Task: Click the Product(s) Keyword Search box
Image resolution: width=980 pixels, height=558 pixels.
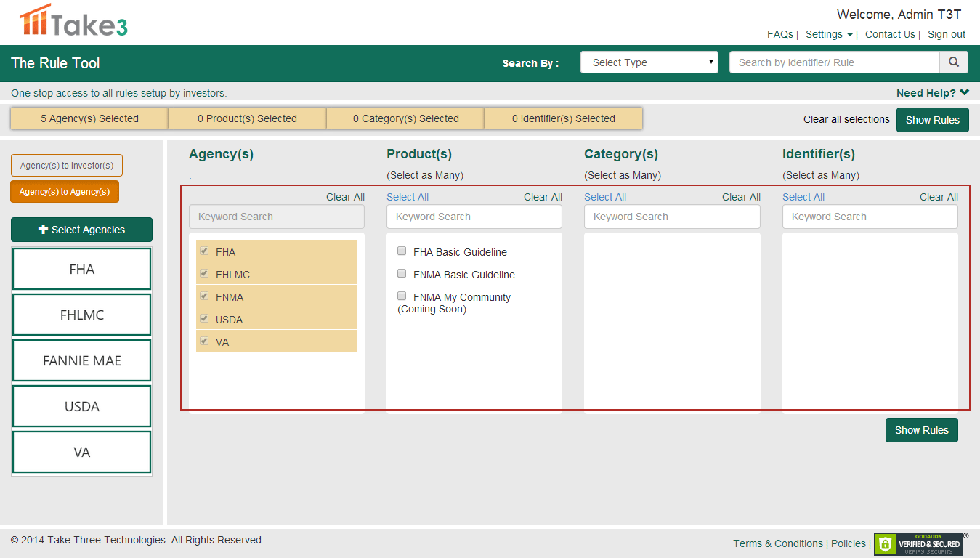Action: click(x=474, y=217)
